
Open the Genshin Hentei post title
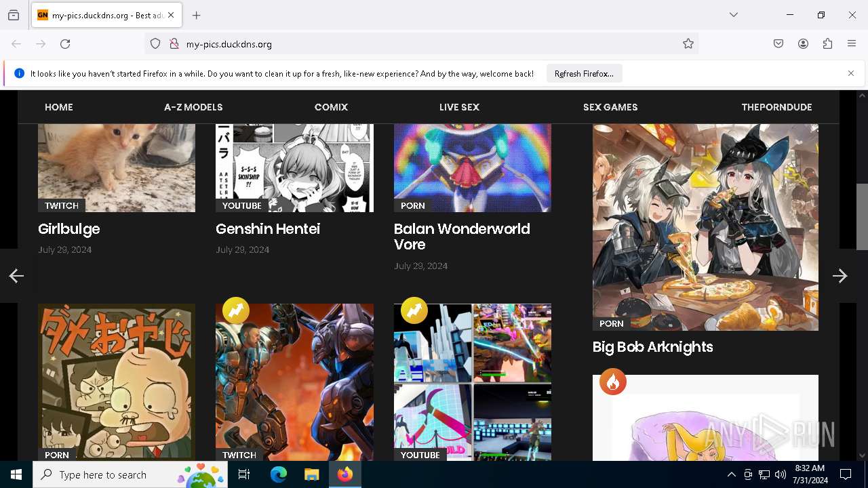[268, 229]
